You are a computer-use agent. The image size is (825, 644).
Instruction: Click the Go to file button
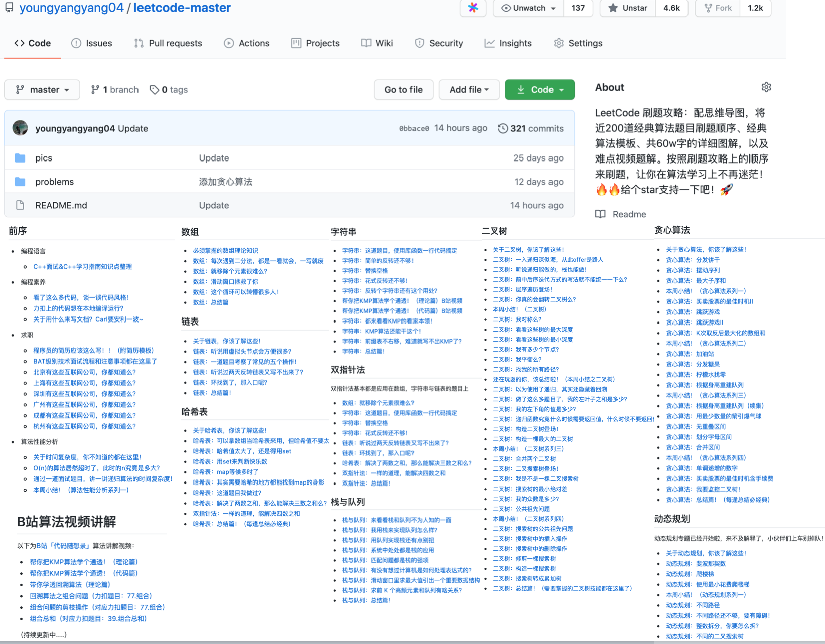tap(403, 90)
